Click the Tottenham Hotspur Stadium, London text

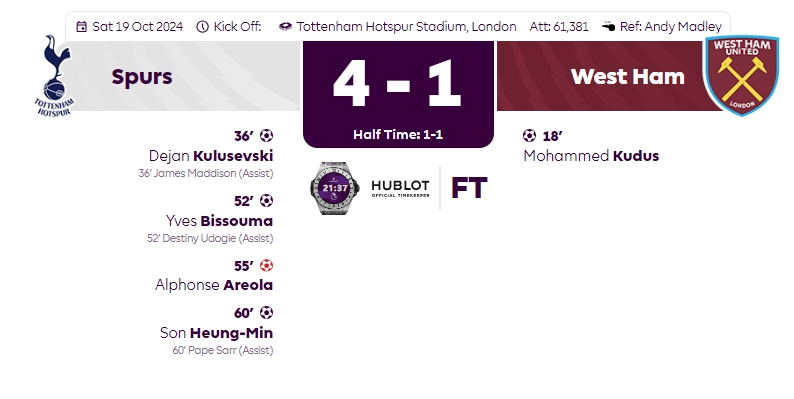click(x=406, y=26)
